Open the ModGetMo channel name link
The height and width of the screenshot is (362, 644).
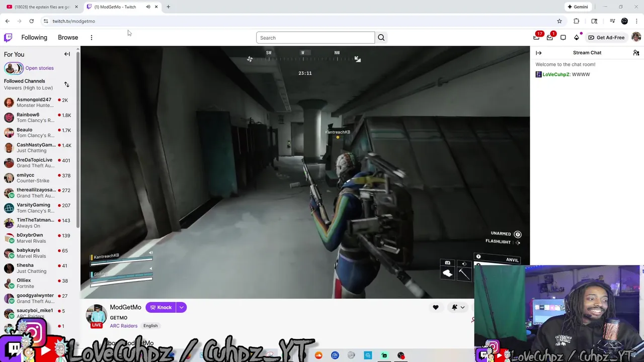[125, 307]
